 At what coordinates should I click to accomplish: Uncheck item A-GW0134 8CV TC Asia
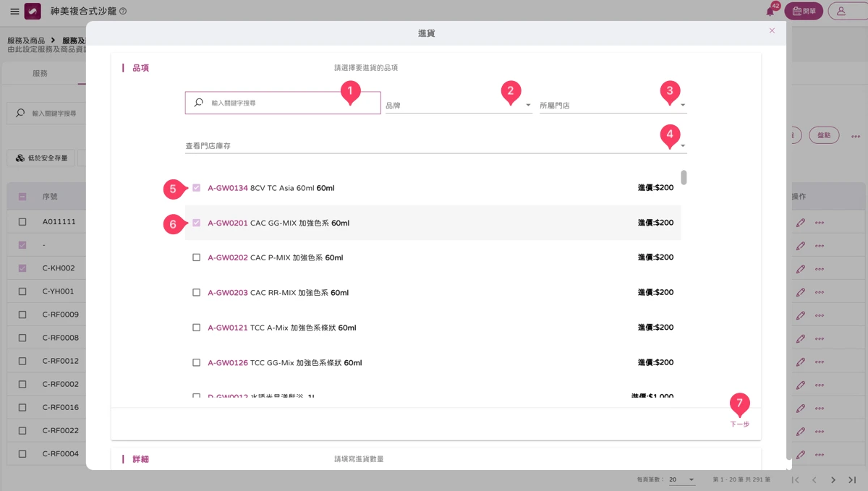point(196,188)
